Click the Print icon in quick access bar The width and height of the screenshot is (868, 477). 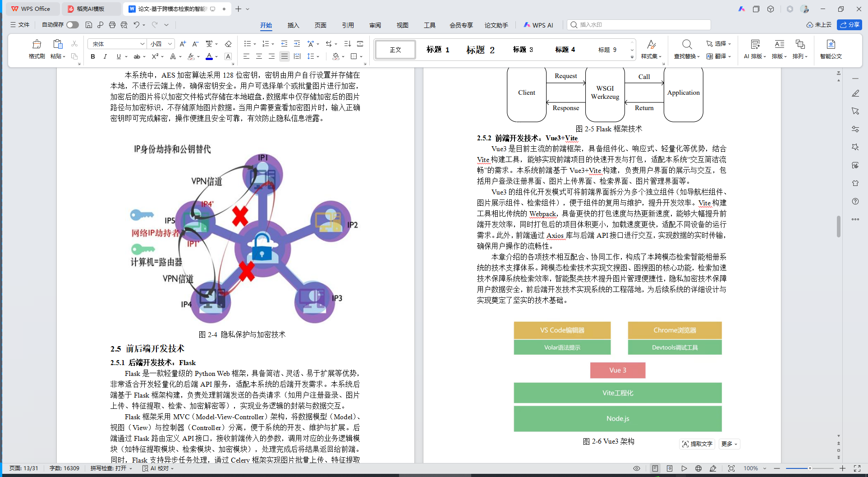[112, 25]
